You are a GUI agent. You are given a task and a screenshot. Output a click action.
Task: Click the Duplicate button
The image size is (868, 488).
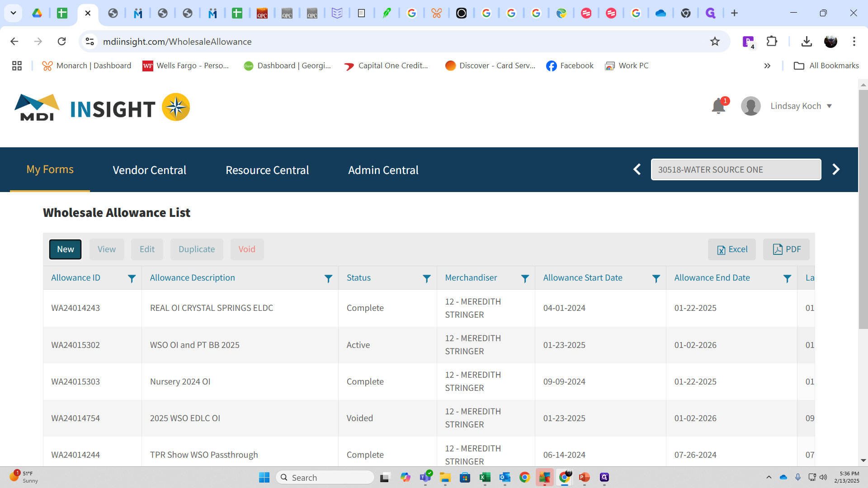(x=197, y=249)
